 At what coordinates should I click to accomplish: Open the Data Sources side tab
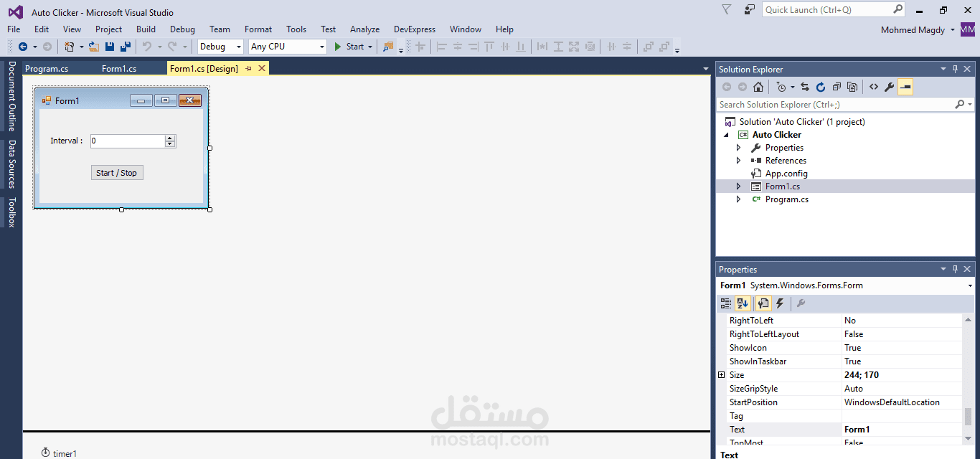pos(11,164)
